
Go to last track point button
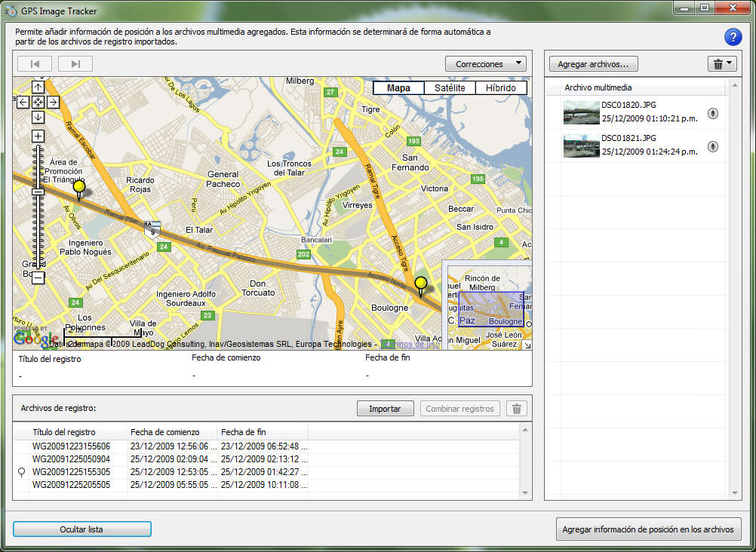point(75,63)
